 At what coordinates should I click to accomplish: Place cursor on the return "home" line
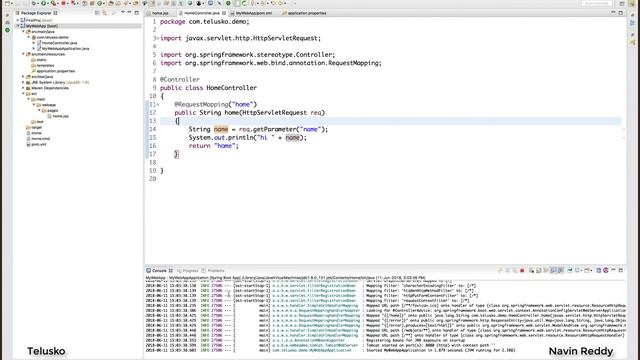[213, 146]
